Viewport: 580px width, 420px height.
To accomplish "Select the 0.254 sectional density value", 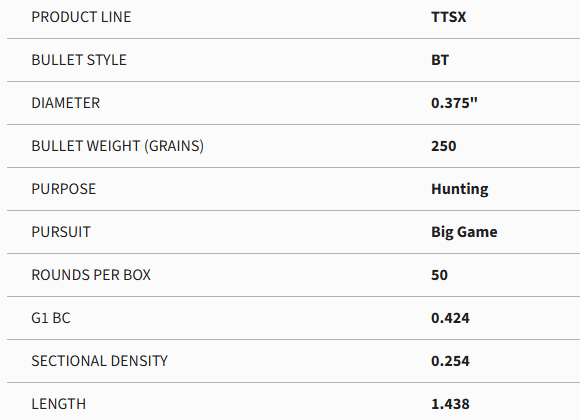I will pyautogui.click(x=450, y=361).
